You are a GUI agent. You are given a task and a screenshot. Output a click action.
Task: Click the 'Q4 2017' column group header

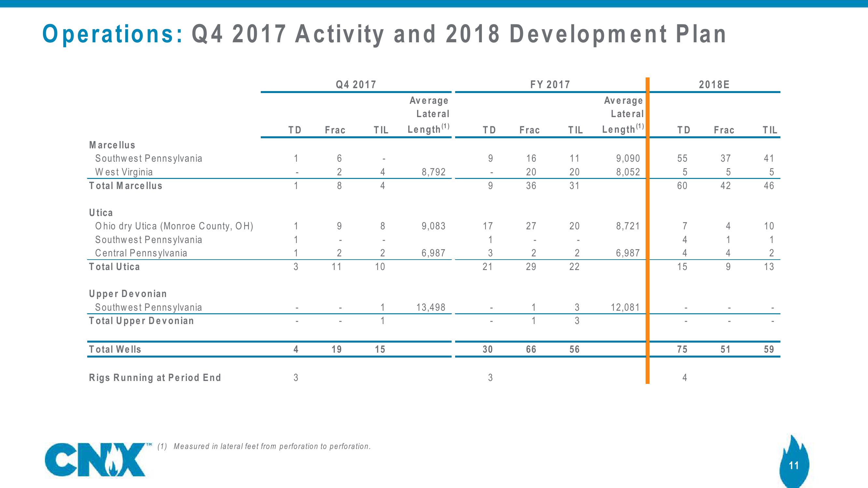tap(356, 85)
